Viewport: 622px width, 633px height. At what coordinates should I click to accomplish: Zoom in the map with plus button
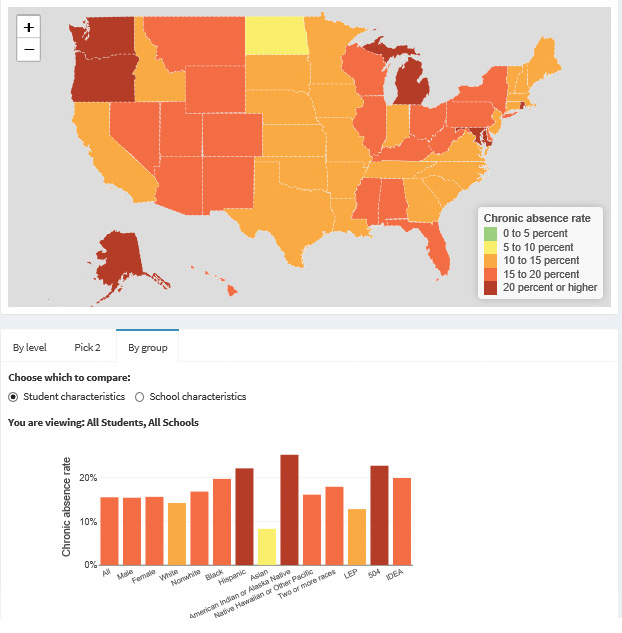(28, 27)
